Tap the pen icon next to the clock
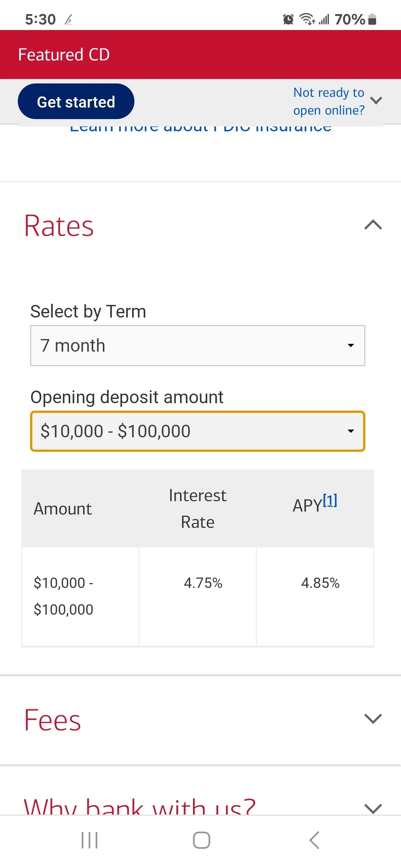This screenshot has width=401, height=868. [68, 20]
